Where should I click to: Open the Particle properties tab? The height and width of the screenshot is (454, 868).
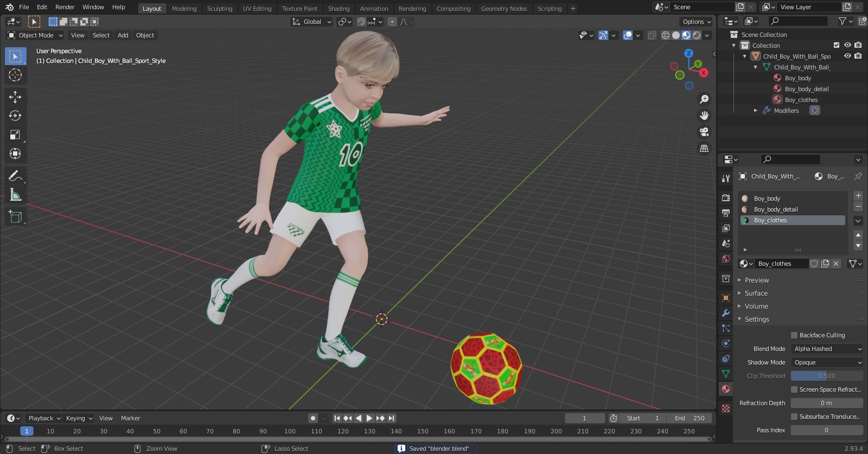tap(726, 328)
